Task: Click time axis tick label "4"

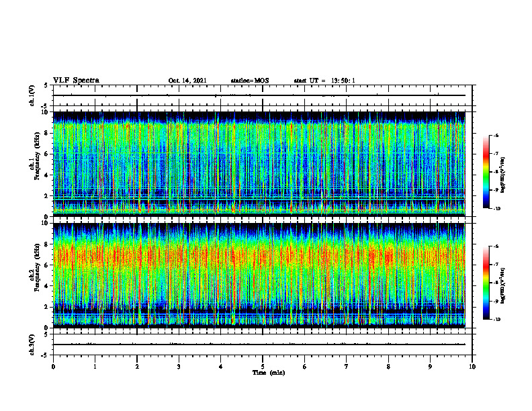Action: click(x=221, y=367)
